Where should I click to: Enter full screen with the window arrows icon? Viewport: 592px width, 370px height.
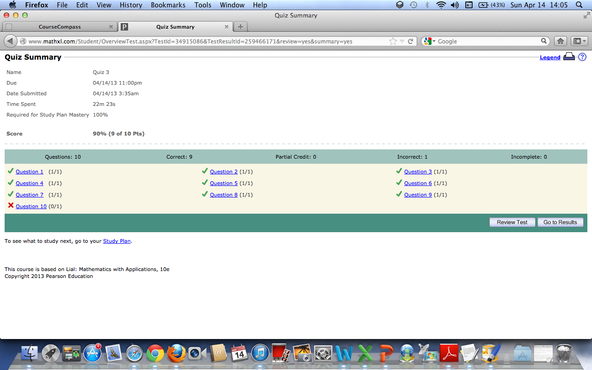tap(586, 15)
